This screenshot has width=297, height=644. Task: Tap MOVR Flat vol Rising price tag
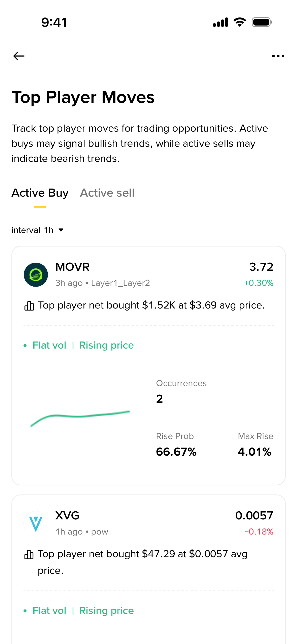click(83, 345)
